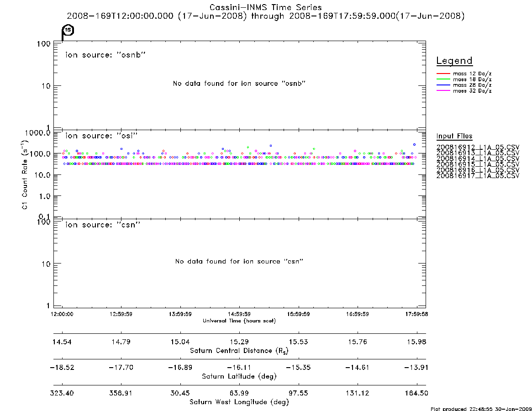Click the 'Saturn Latitude (deg)' axis label
Image resolution: width=532 pixels, height=411 pixels.
click(x=239, y=376)
